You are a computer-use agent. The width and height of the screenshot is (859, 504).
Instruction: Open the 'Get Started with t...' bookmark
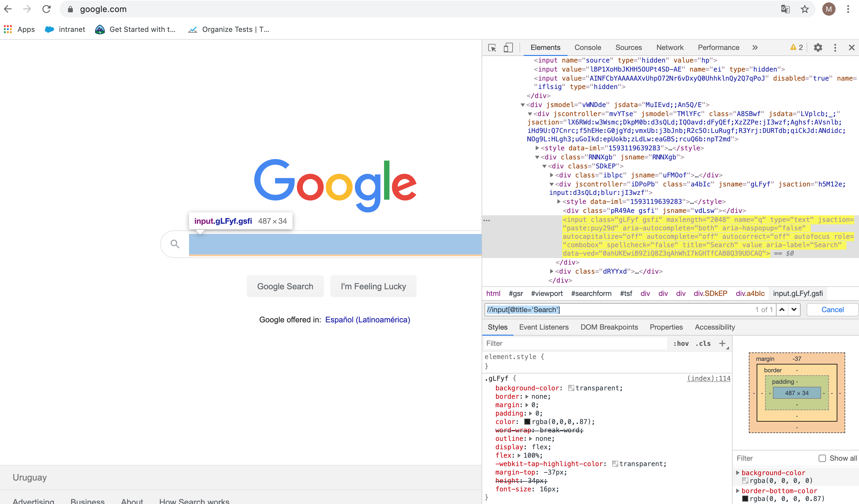pyautogui.click(x=135, y=29)
